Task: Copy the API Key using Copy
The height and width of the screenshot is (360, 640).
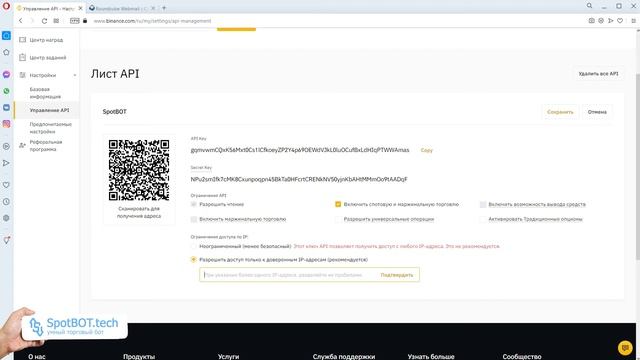Action: (427, 150)
